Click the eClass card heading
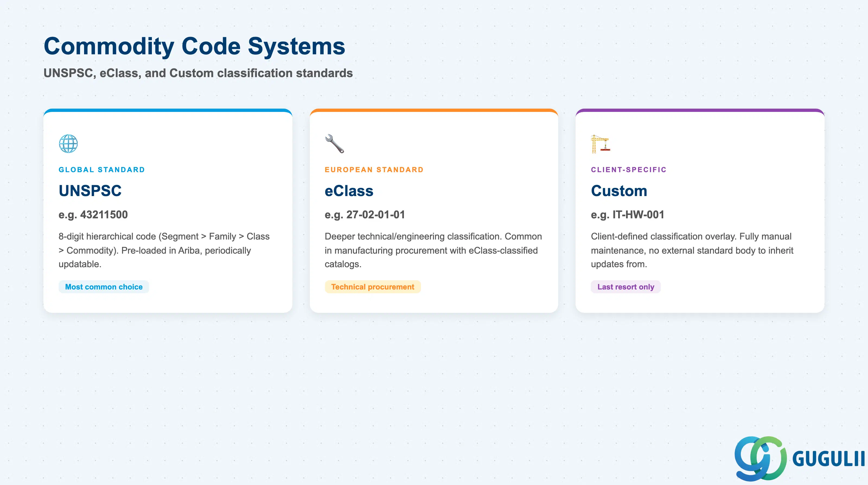 [349, 191]
